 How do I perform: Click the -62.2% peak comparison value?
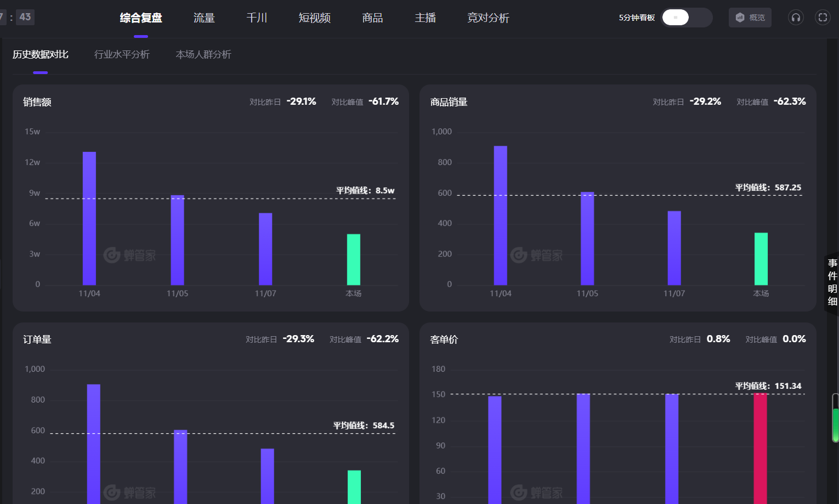(383, 339)
